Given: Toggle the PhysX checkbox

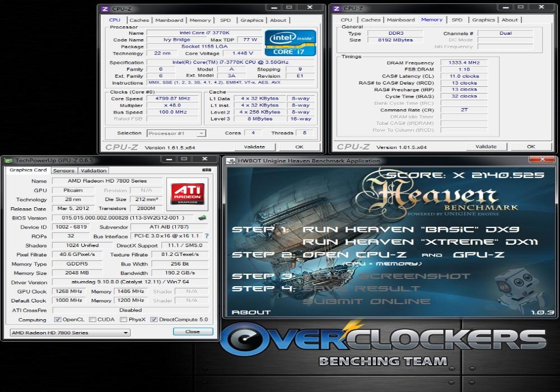Looking at the screenshot, I should 123,320.
